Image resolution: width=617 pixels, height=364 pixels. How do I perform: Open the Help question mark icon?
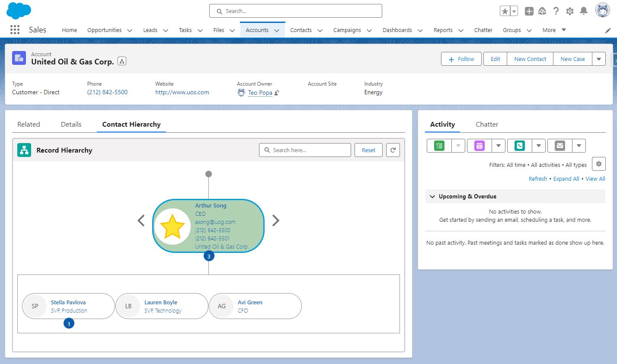(x=556, y=11)
